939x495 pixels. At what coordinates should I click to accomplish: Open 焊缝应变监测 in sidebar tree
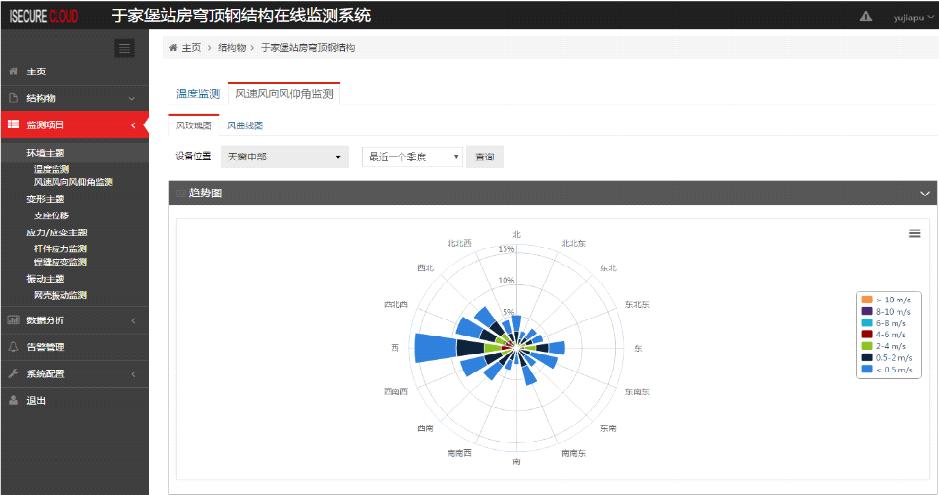[x=60, y=262]
